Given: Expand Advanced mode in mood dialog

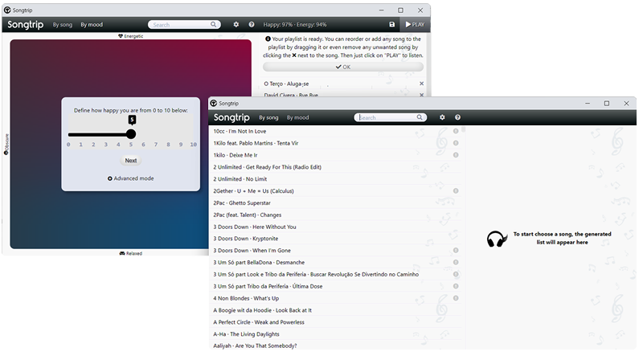Looking at the screenshot, I should (131, 178).
